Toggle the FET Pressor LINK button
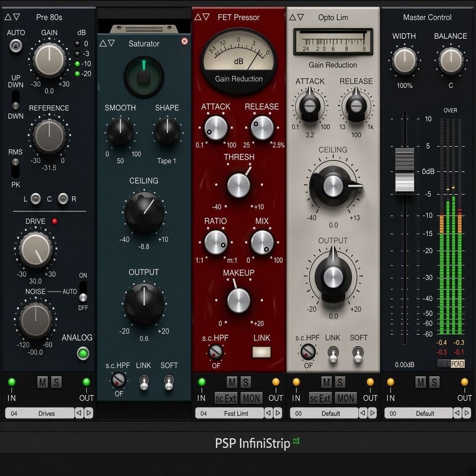Image resolution: width=476 pixels, height=476 pixels. tap(262, 352)
